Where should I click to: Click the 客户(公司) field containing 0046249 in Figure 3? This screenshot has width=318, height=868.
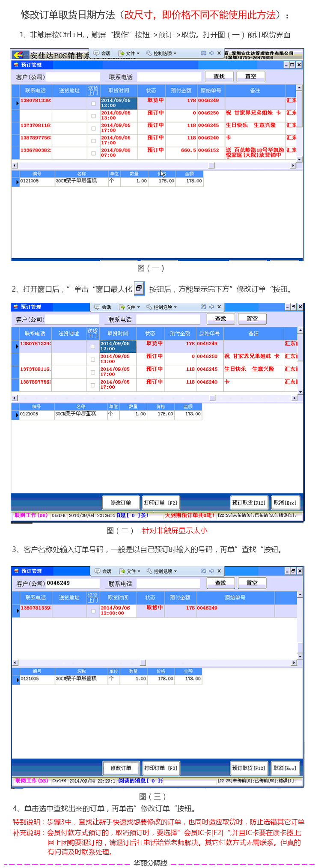(x=72, y=583)
